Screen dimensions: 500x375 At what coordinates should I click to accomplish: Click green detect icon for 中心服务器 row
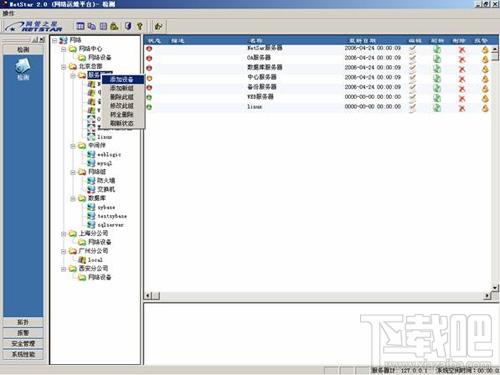pyautogui.click(x=437, y=79)
